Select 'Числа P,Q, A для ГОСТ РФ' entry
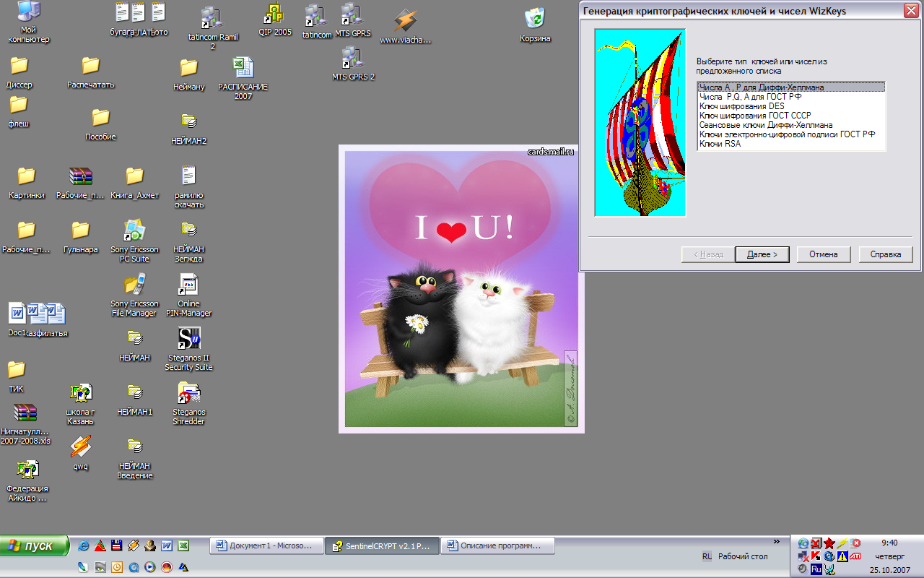The width and height of the screenshot is (924, 578). pyautogui.click(x=791, y=97)
